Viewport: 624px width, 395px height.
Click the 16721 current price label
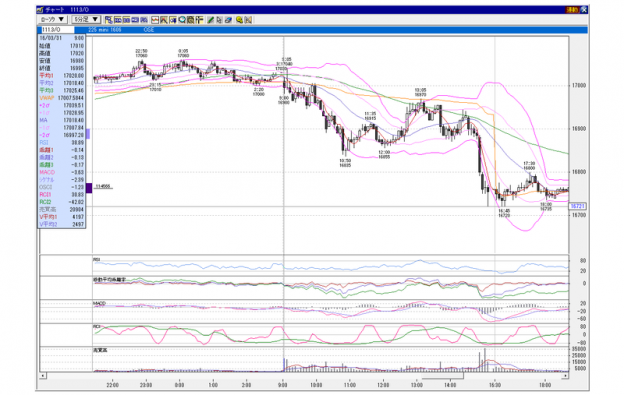tap(577, 206)
